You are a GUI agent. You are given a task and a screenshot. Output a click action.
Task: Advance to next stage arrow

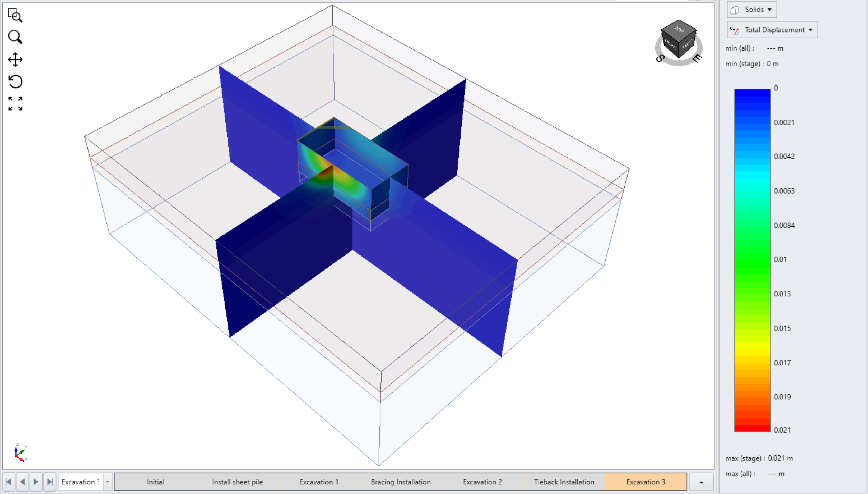pos(36,482)
